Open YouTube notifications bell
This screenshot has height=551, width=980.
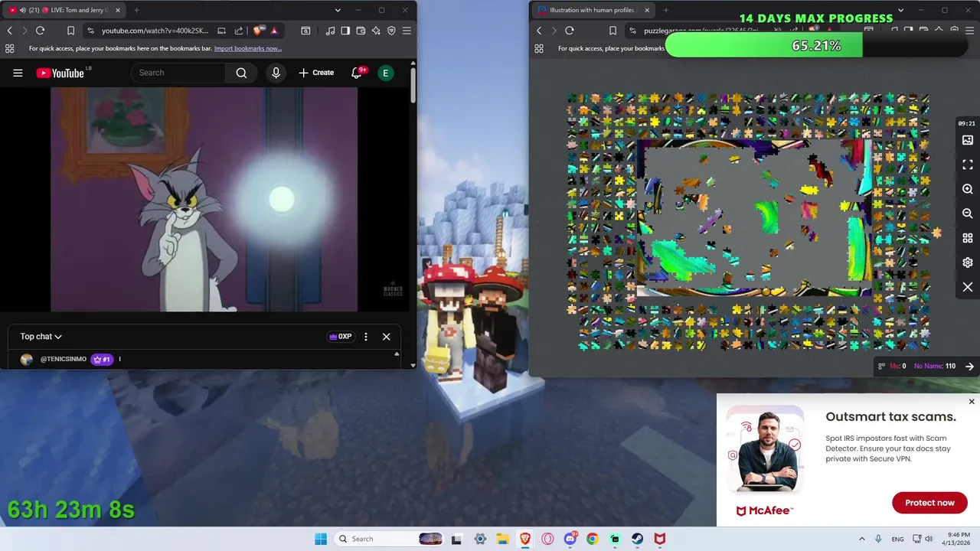coord(357,73)
